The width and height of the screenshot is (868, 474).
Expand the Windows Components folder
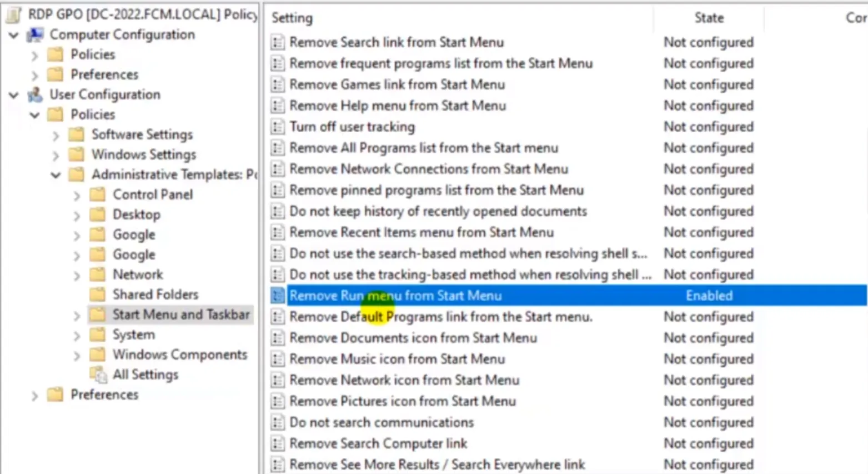coord(77,356)
